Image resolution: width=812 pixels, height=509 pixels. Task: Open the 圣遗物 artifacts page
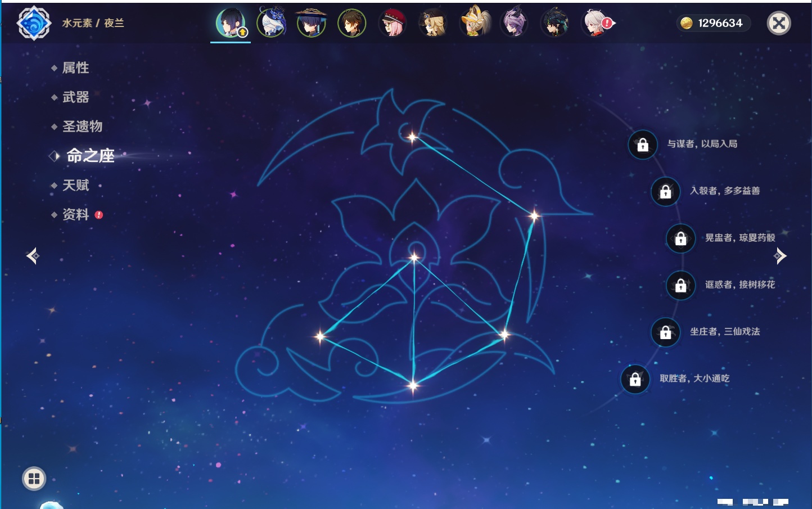click(82, 127)
